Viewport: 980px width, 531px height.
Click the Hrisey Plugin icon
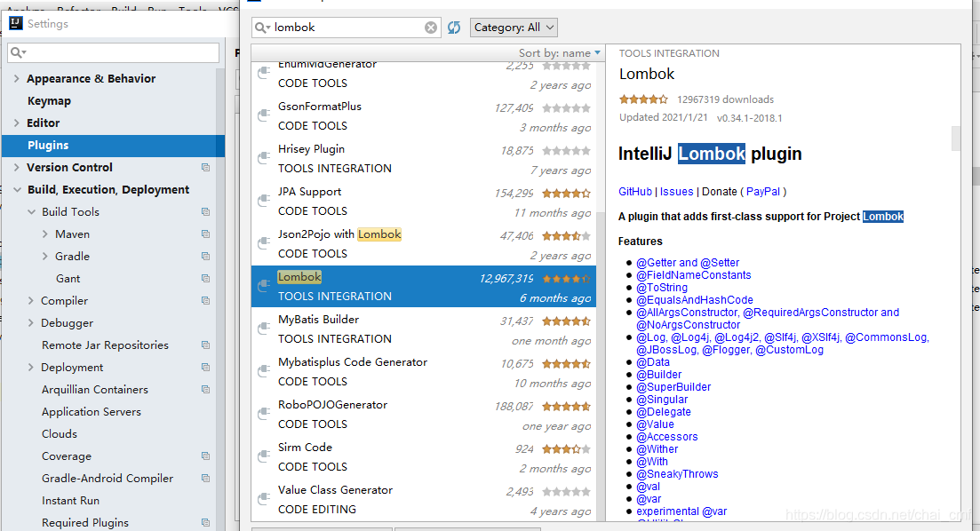pyautogui.click(x=264, y=158)
